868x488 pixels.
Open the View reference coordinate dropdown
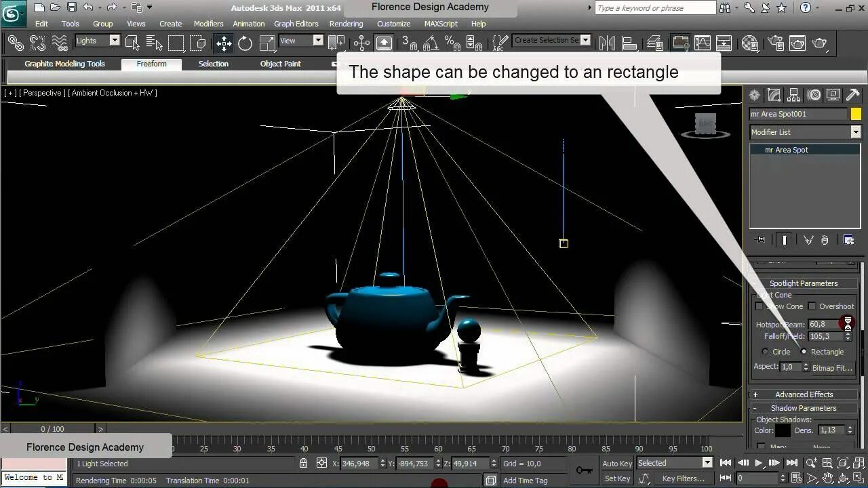pos(318,41)
